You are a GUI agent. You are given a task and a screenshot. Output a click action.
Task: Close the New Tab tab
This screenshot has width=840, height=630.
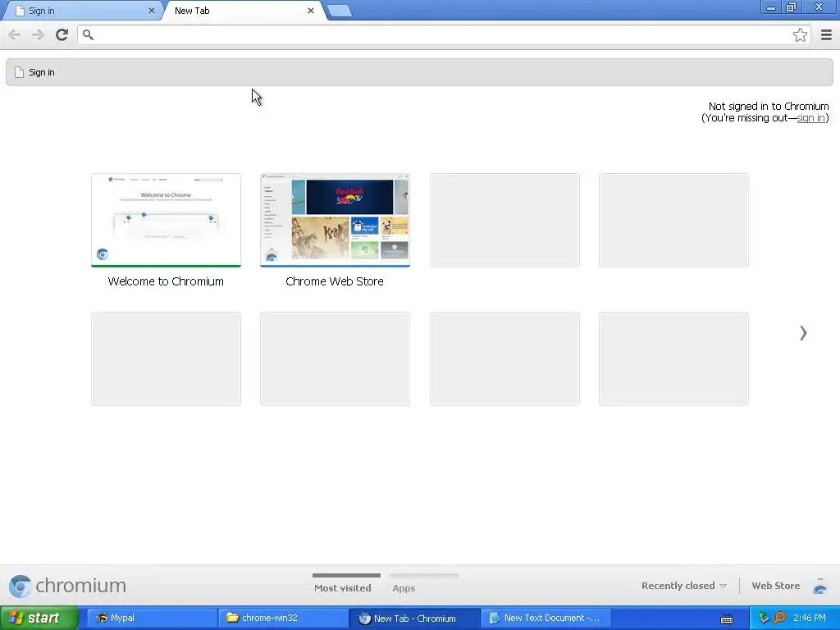(x=311, y=11)
